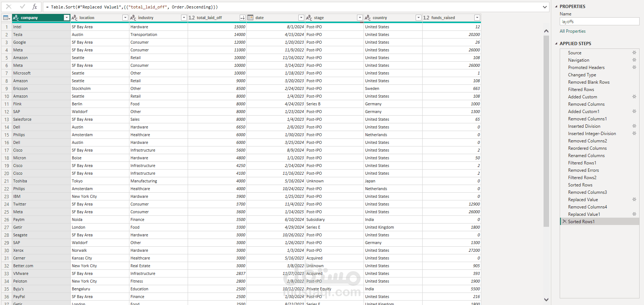The image size is (644, 305).
Task: Open settings gear for Added Custom1 step
Action: coord(634,111)
